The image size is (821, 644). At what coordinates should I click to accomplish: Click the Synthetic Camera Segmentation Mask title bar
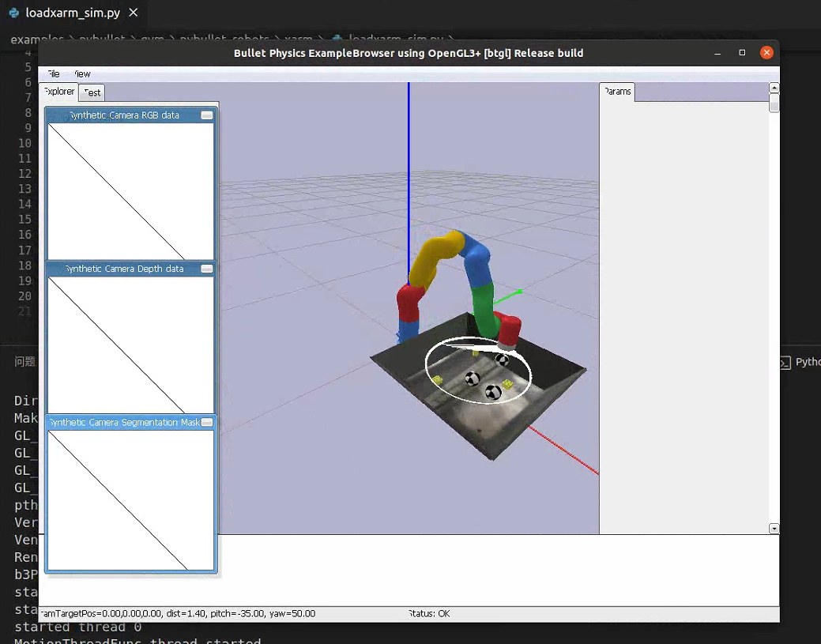tap(125, 422)
